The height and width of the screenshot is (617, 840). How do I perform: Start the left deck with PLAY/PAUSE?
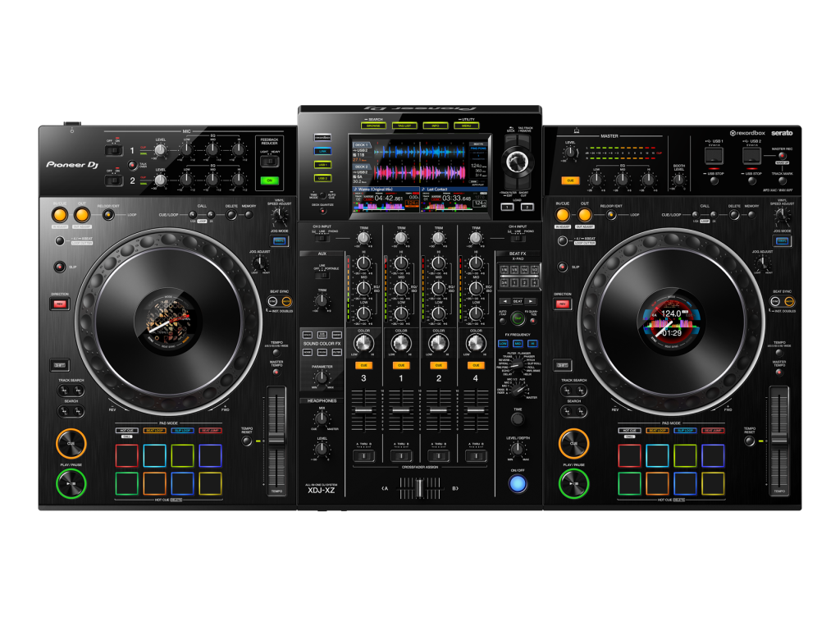(71, 483)
